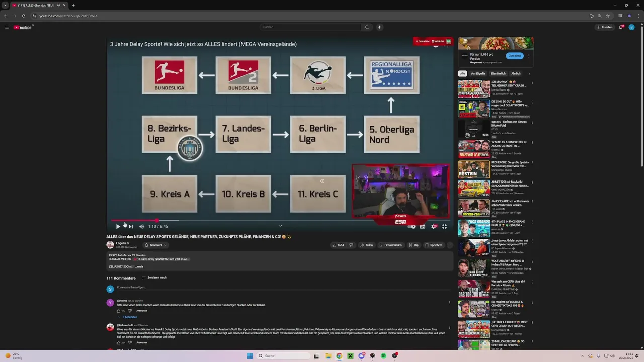Screen dimensions: 644x362
Task: Open options menu for the first comment
Action: click(x=449, y=303)
